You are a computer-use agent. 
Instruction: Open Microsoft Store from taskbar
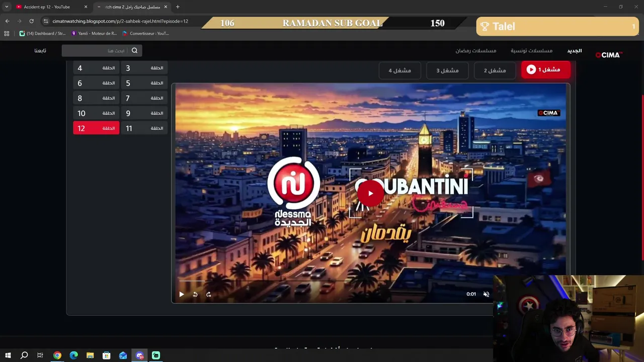[x=107, y=355]
